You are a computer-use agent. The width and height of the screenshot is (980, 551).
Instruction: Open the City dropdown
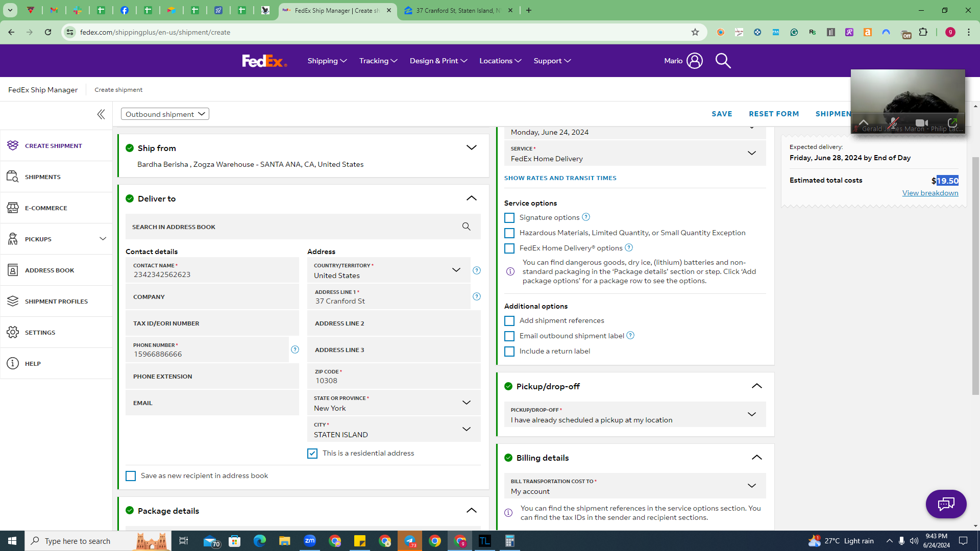coord(394,430)
